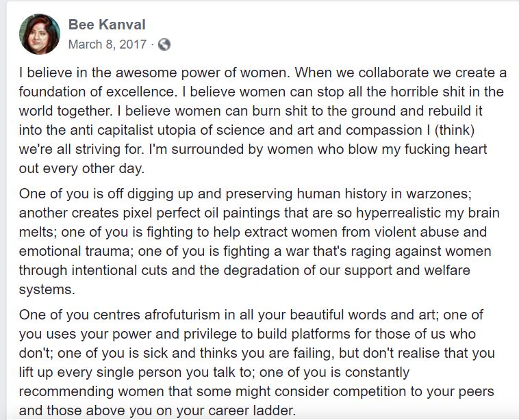This screenshot has height=420, width=519.
Task: Click the March 8, 2017 timestamp
Action: tap(107, 44)
